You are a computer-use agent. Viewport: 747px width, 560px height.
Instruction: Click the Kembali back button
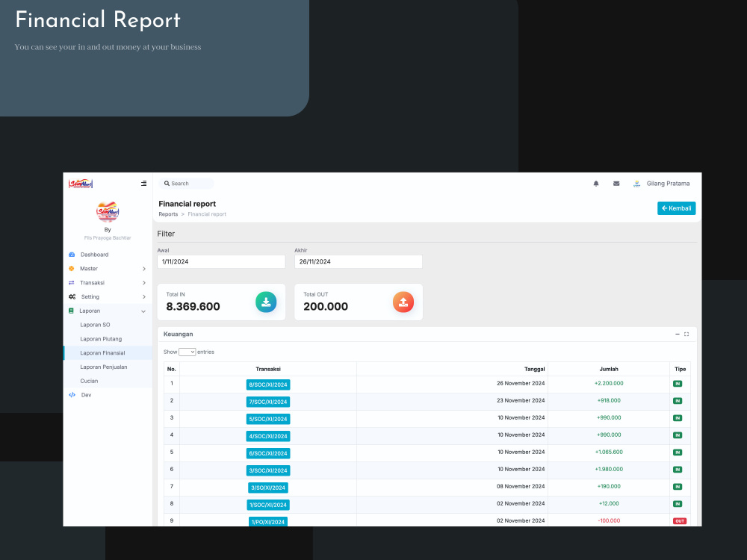pos(676,208)
